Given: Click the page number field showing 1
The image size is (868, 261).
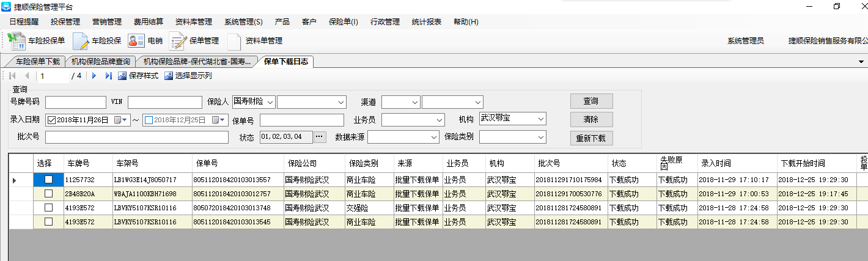Looking at the screenshot, I should click(x=53, y=76).
